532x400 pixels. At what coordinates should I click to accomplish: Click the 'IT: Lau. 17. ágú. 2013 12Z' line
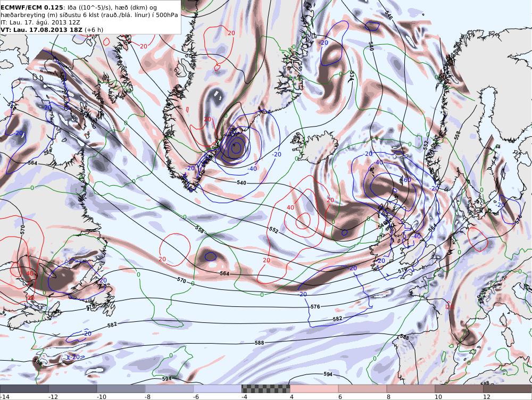coord(40,22)
